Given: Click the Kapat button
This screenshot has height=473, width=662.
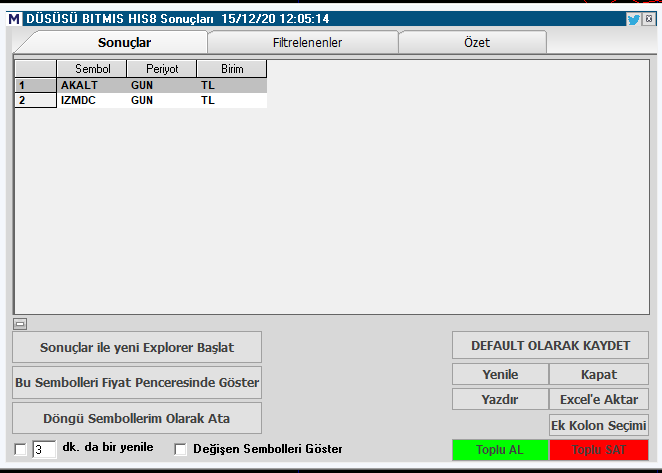Looking at the screenshot, I should click(599, 375).
